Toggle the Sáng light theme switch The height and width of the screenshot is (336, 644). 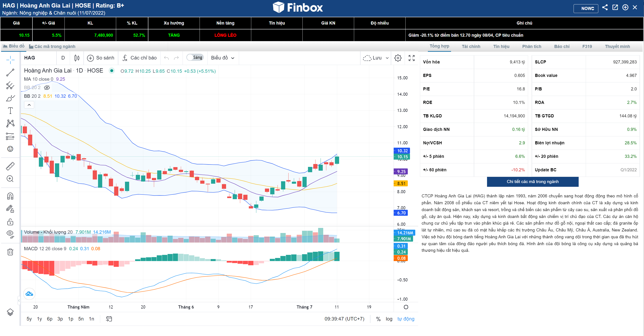point(195,58)
